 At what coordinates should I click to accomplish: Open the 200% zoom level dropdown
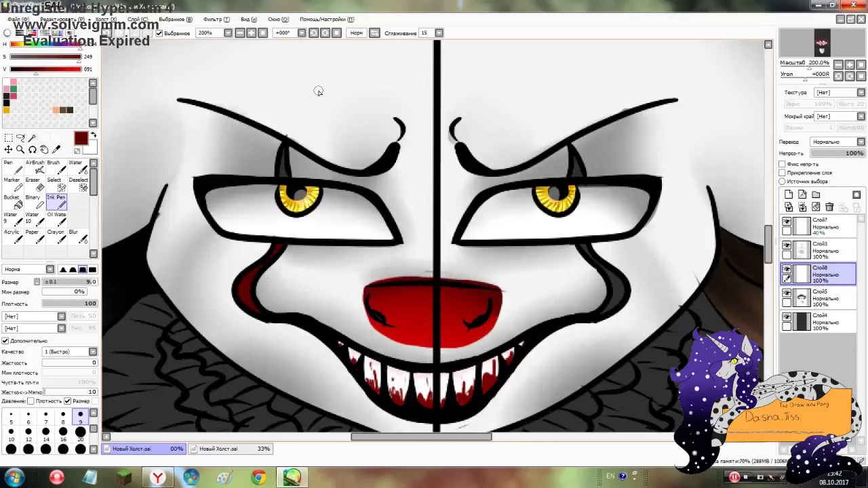(214, 33)
